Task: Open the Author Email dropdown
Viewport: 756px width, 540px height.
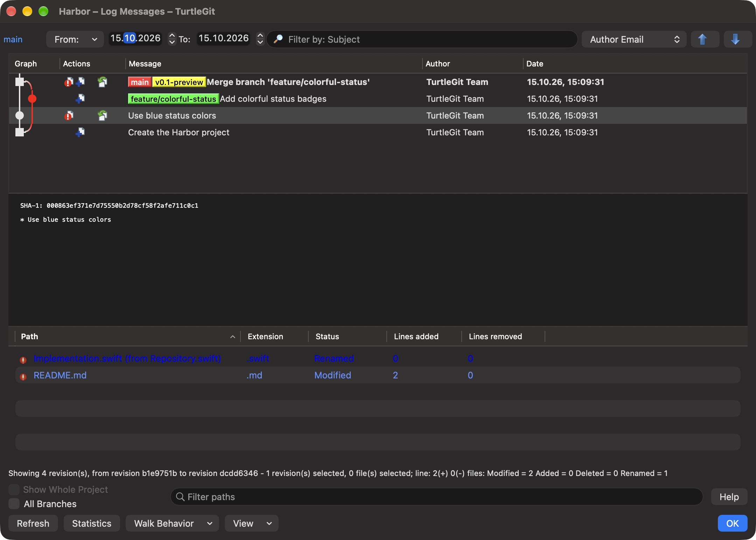Action: tap(634, 39)
